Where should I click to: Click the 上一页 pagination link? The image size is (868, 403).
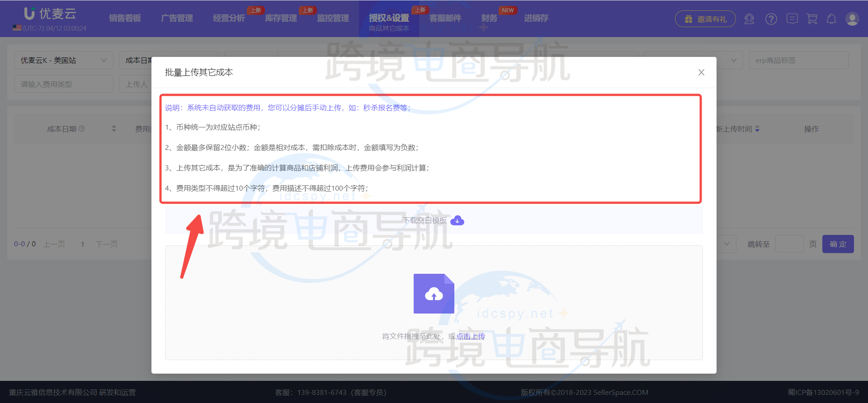54,244
